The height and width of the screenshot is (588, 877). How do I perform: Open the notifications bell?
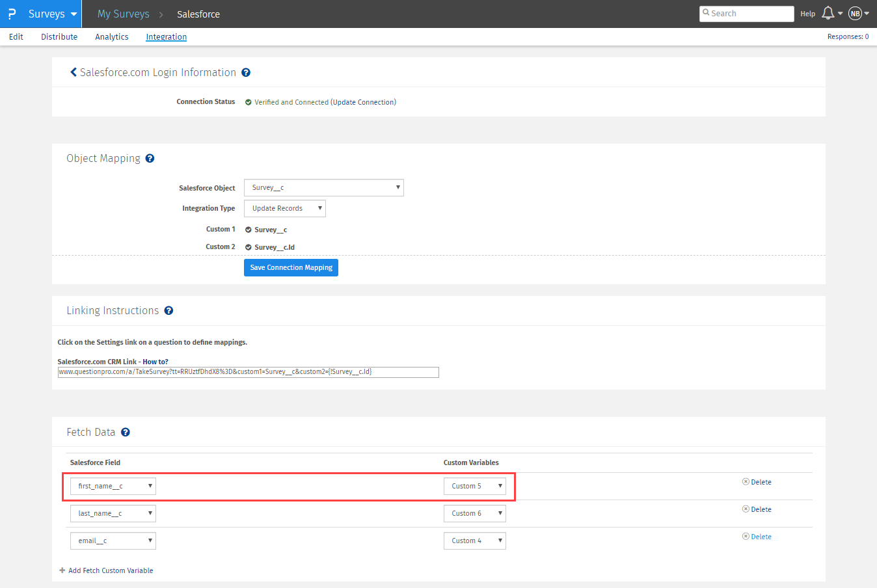point(828,14)
